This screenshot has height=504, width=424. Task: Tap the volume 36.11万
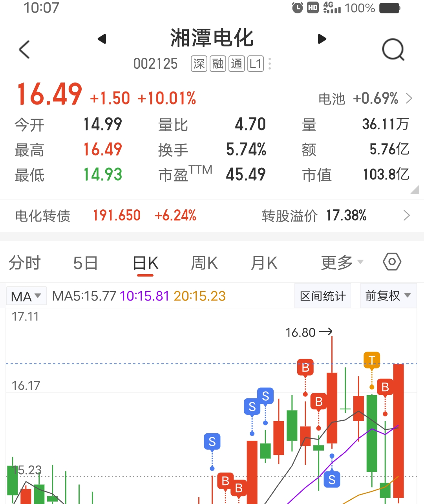point(386,125)
